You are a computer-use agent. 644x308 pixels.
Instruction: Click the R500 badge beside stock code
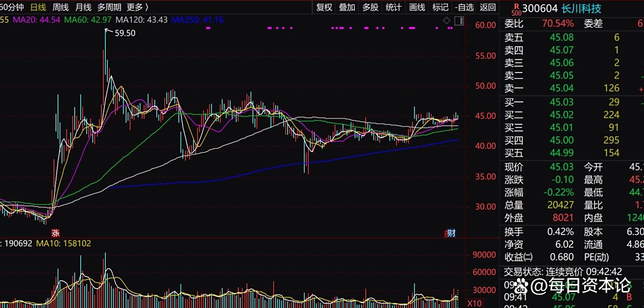pyautogui.click(x=516, y=9)
